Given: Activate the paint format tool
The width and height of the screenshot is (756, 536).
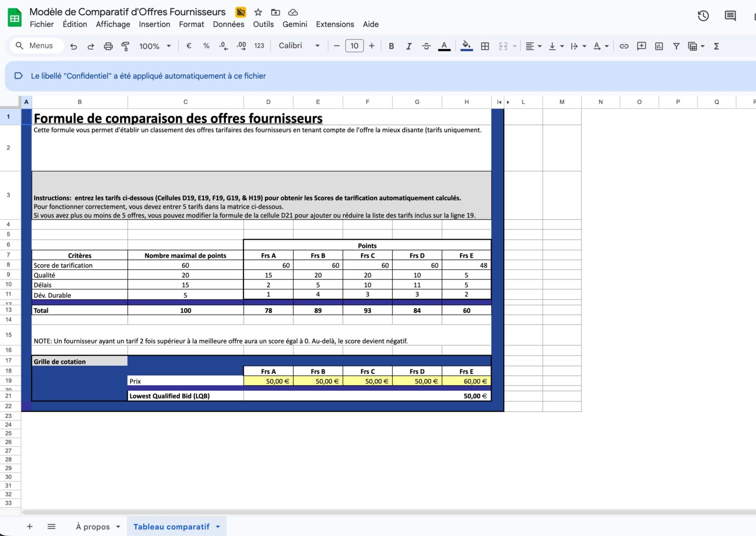Looking at the screenshot, I should coord(125,46).
